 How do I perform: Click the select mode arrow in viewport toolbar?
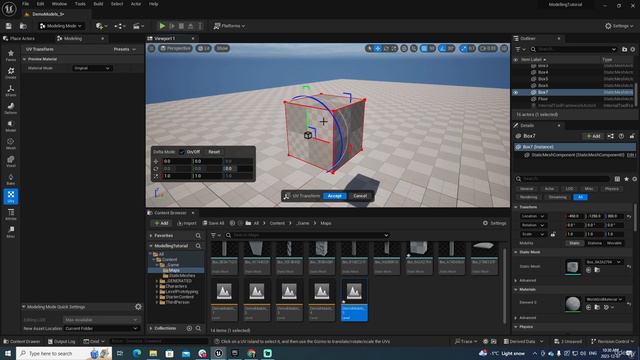tap(369, 49)
